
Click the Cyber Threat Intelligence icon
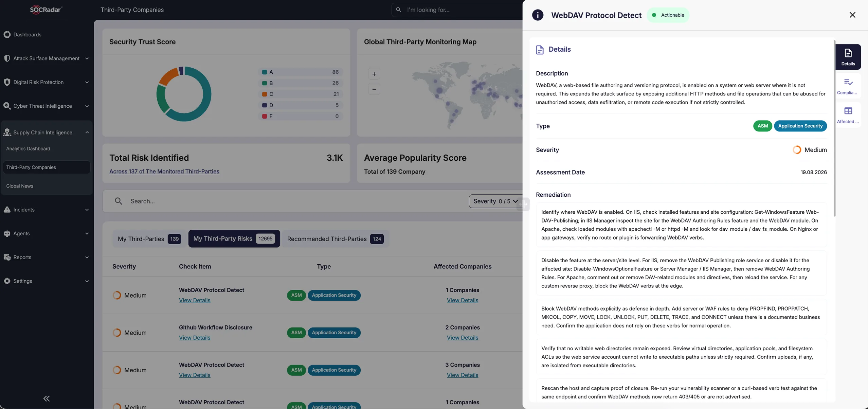click(x=7, y=106)
